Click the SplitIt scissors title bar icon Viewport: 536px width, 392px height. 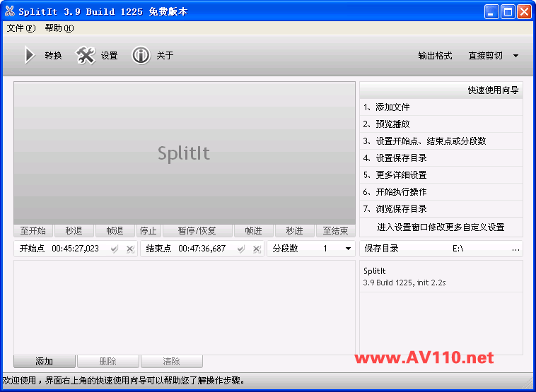pyautogui.click(x=10, y=11)
